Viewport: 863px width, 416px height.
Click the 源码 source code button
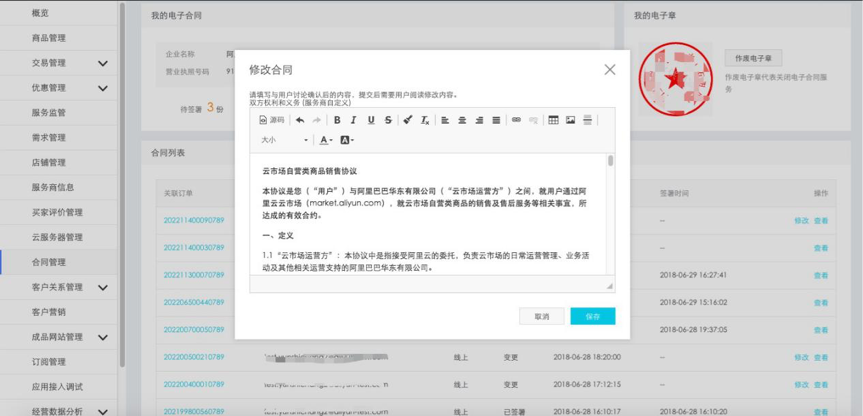(272, 120)
